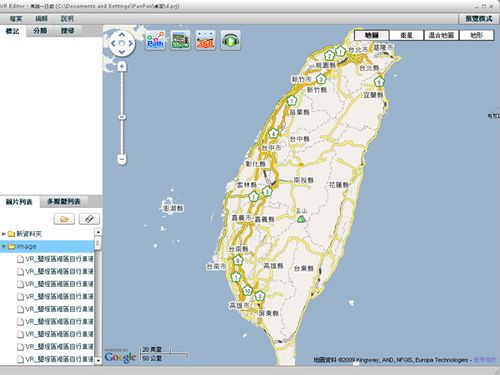Open the Path tool icon

coord(156,40)
